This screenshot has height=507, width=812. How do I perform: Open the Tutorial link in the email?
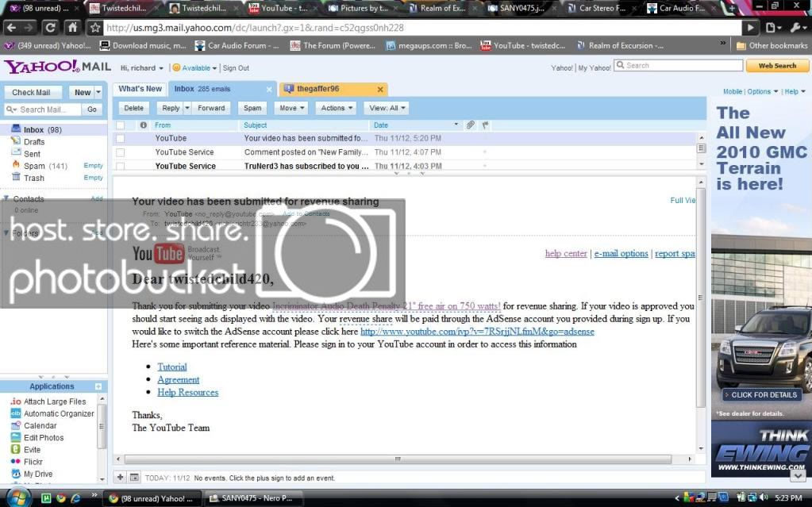(x=172, y=367)
